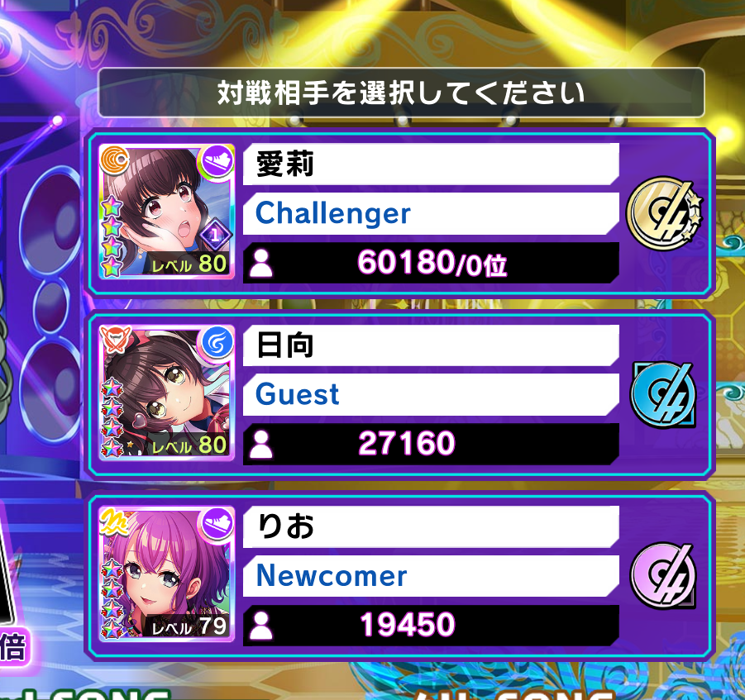Select opponent 愛莉's character thumbnail

pos(167,212)
